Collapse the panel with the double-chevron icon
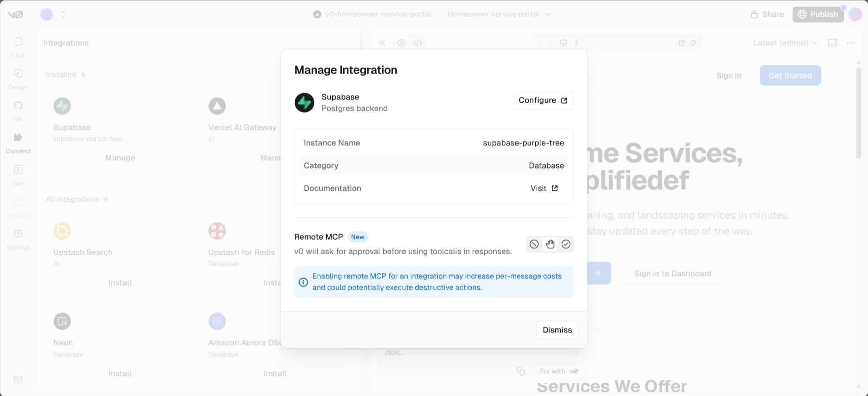Screen dimensions: 868x396 point(382,43)
